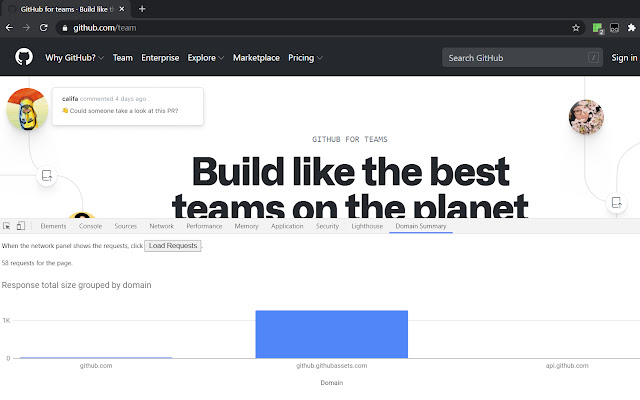This screenshot has width=640, height=400.
Task: Click the right pull request circle icon
Action: tap(616, 202)
